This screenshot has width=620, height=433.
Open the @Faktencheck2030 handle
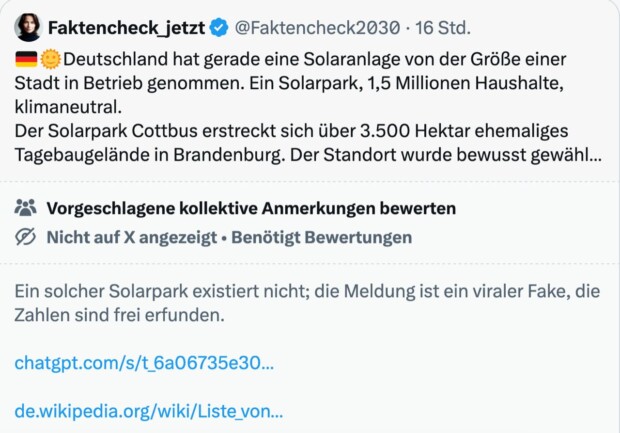tap(317, 28)
